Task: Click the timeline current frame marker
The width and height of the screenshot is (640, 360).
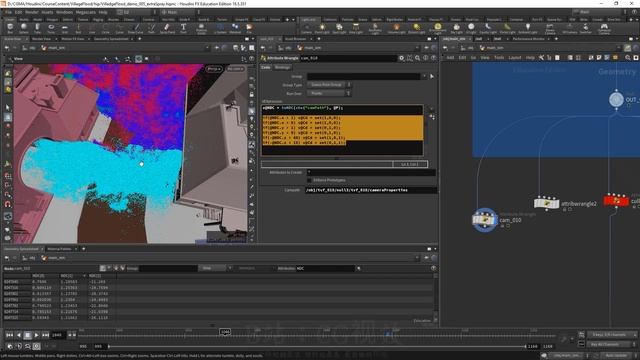Action: (x=225, y=332)
